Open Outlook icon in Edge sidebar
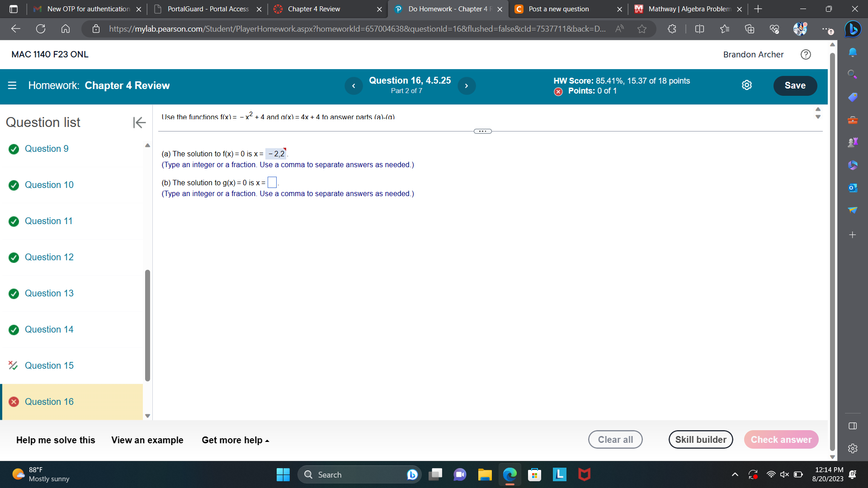868x488 pixels. click(x=853, y=188)
